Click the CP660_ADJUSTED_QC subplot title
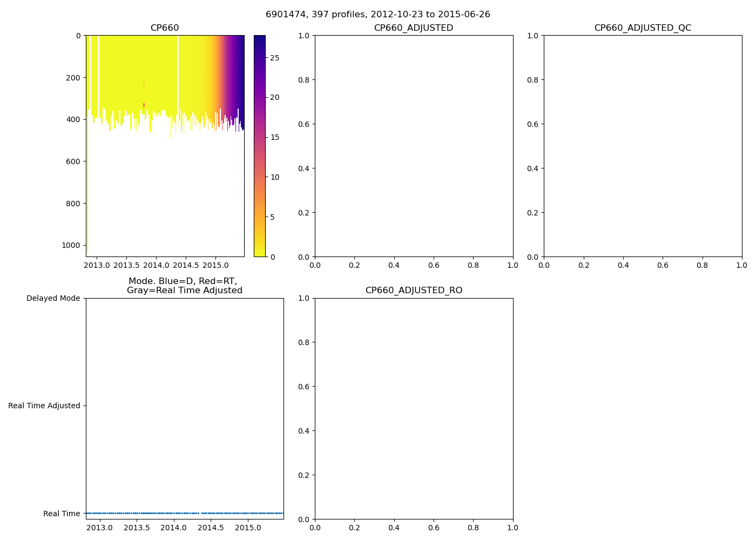This screenshot has height=540, width=756. (x=643, y=28)
